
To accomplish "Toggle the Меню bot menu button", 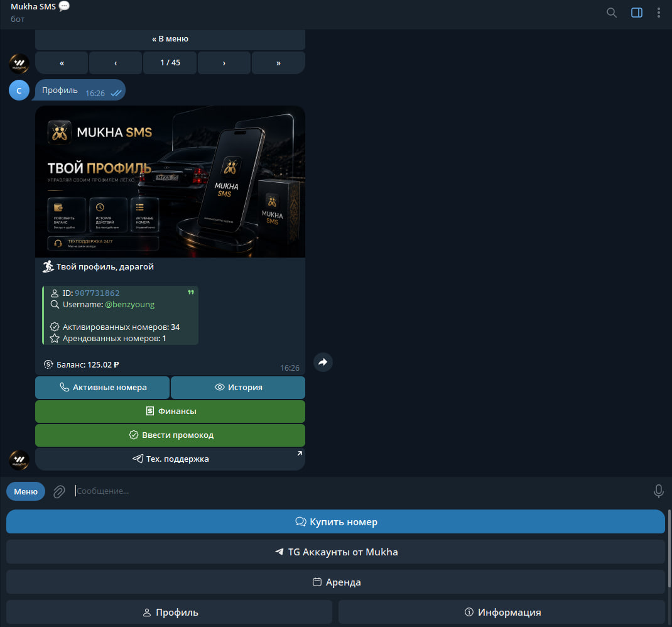I will click(x=26, y=491).
